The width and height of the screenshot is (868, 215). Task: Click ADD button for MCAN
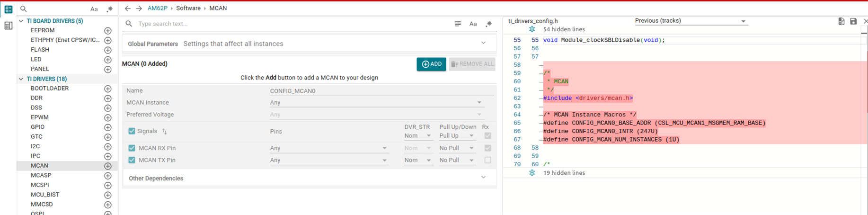click(431, 64)
